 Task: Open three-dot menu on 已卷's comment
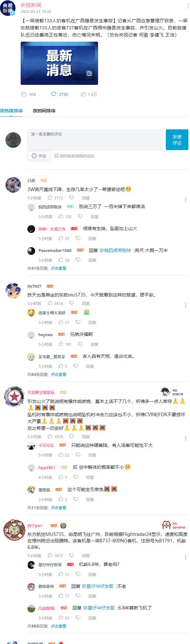[185, 200]
